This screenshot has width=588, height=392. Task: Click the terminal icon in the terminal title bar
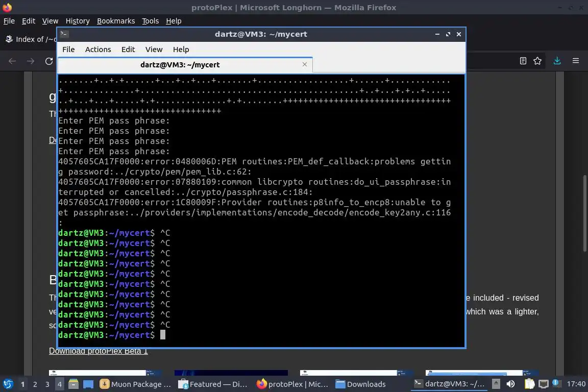tap(64, 34)
